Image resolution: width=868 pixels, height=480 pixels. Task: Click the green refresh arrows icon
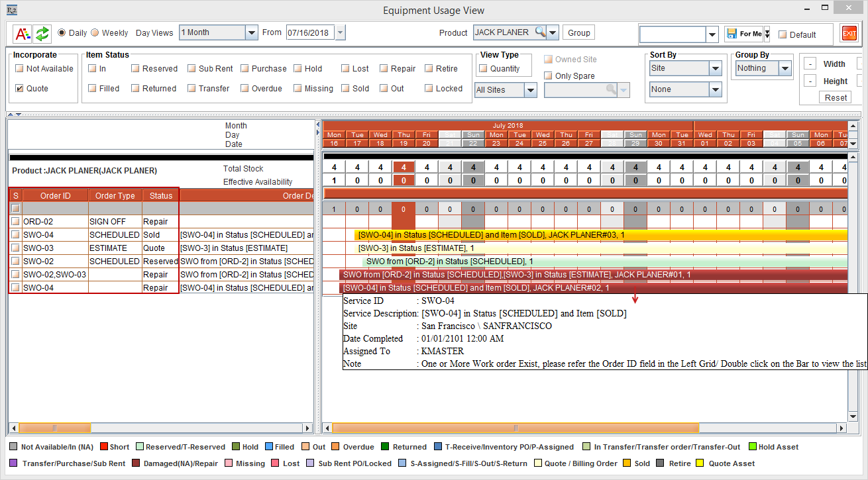tap(42, 33)
